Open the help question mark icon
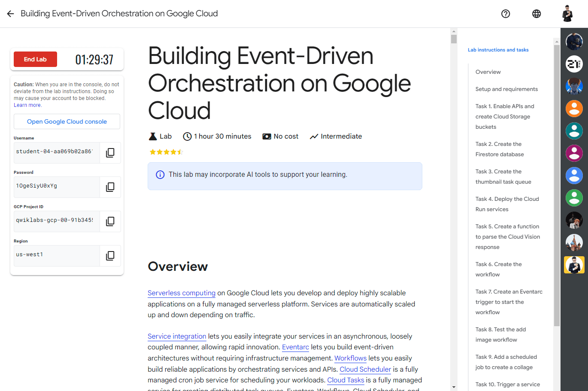 pyautogui.click(x=506, y=14)
